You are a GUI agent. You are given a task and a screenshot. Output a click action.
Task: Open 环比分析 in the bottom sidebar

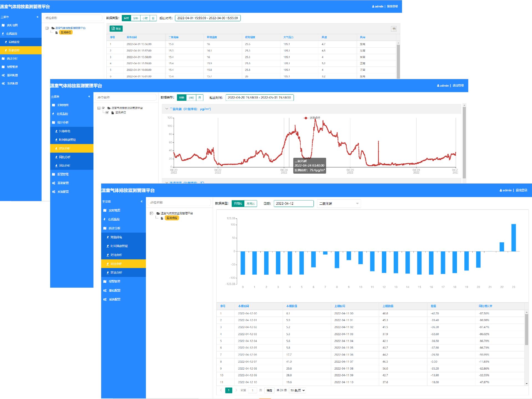[116, 272]
